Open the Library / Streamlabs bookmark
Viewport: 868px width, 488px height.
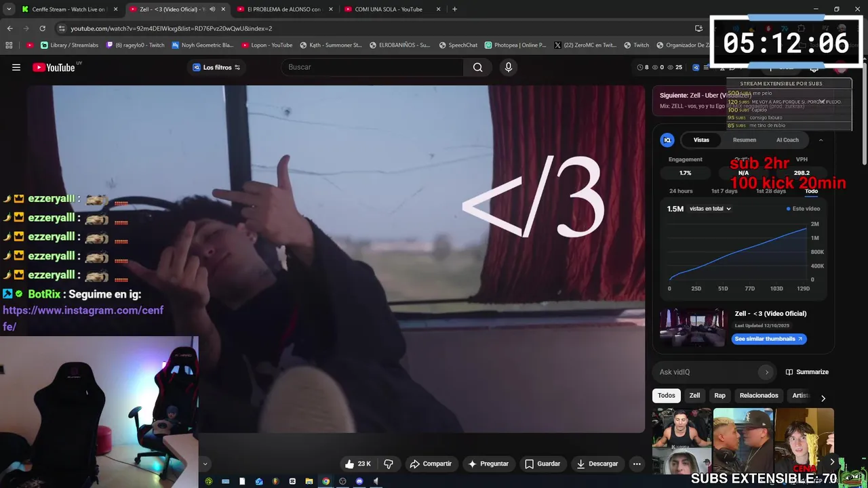pyautogui.click(x=69, y=45)
